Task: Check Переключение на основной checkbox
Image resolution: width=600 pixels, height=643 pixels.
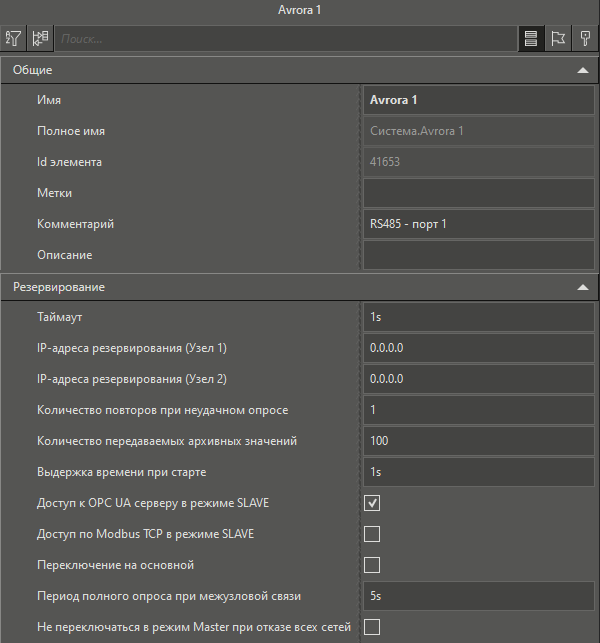Action: tap(372, 565)
